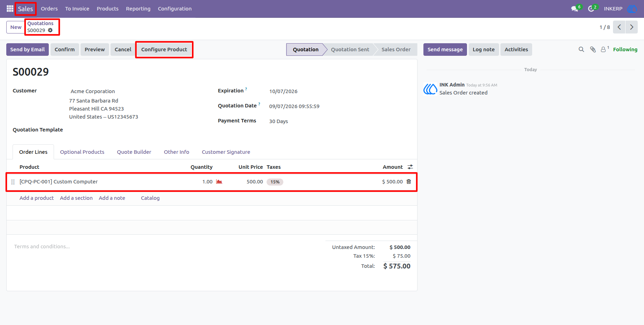Click the Log note button

(x=484, y=50)
